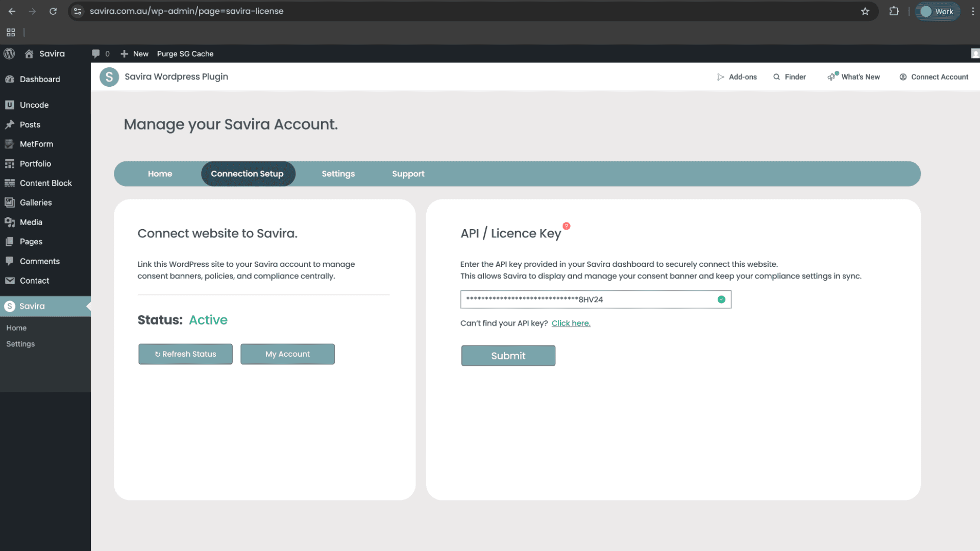Click the Posts pin icon in the sidebar

pyautogui.click(x=10, y=124)
